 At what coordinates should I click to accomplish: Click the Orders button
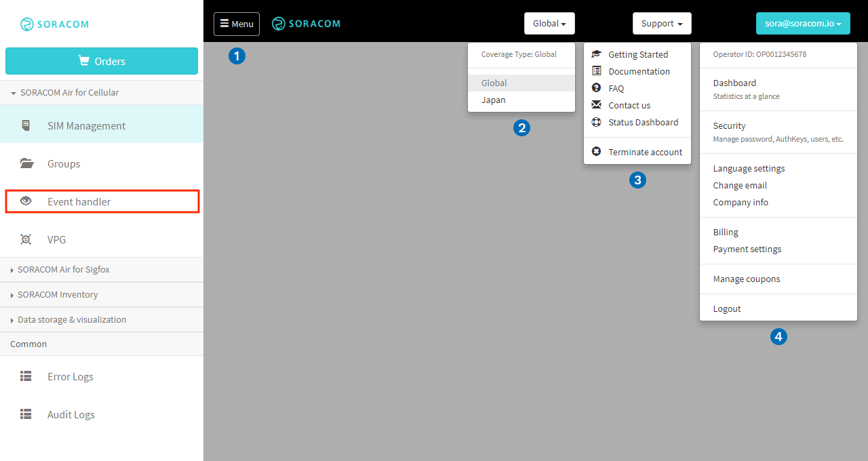click(102, 61)
